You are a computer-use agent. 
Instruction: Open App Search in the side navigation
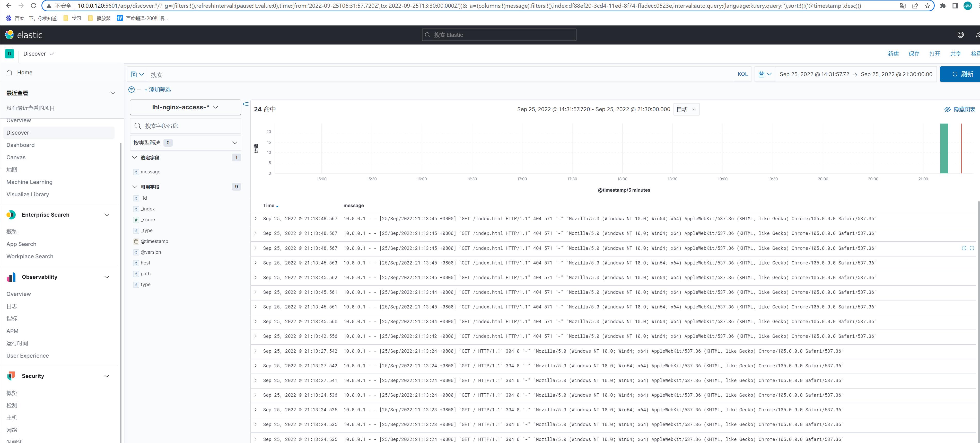pos(21,244)
